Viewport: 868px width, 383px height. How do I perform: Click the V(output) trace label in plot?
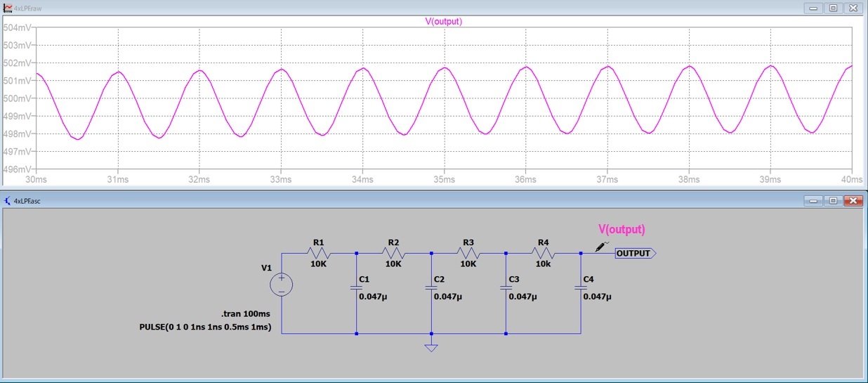point(443,21)
